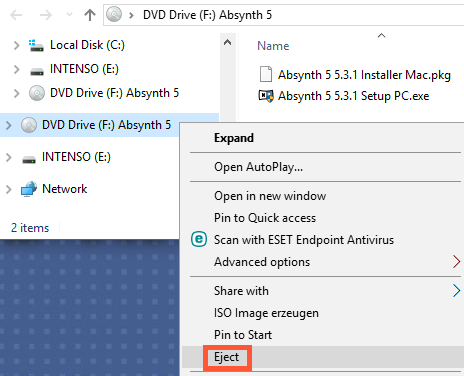
Task: Open the Advanced options submenu
Action: click(x=262, y=262)
